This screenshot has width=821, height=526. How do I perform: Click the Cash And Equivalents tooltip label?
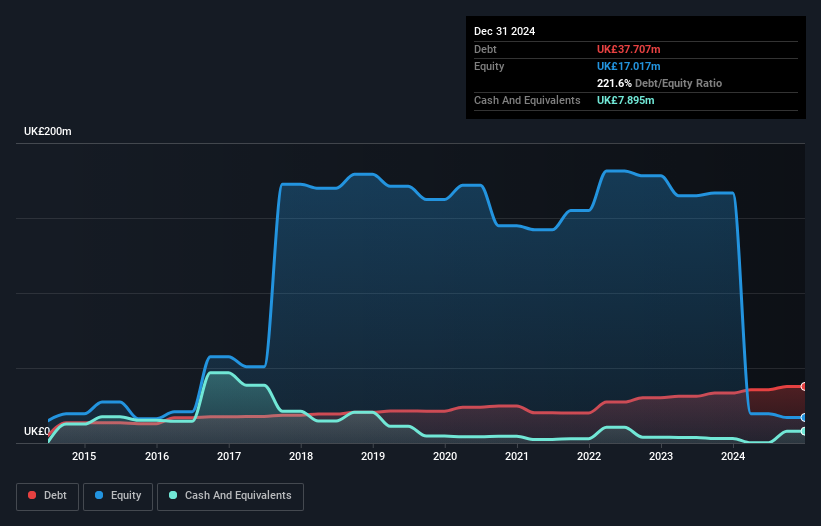click(x=527, y=100)
